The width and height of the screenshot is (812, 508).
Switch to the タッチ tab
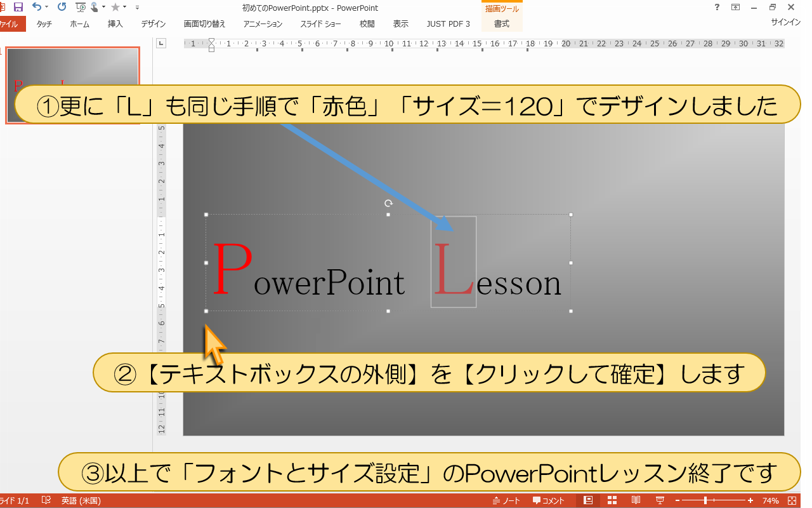44,24
